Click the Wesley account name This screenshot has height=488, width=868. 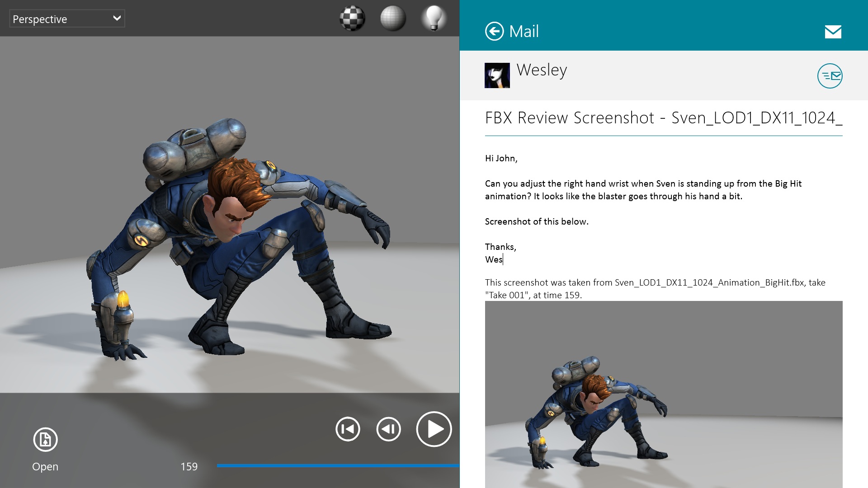click(542, 70)
